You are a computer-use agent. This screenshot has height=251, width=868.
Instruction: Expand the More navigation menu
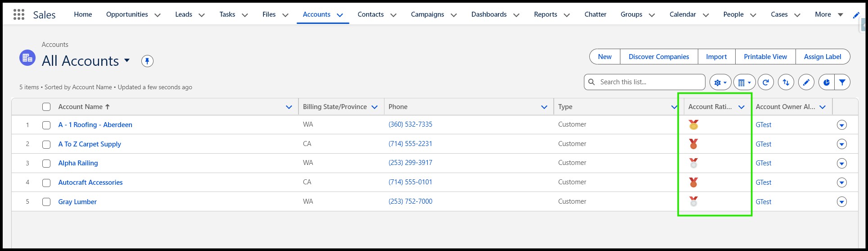829,14
